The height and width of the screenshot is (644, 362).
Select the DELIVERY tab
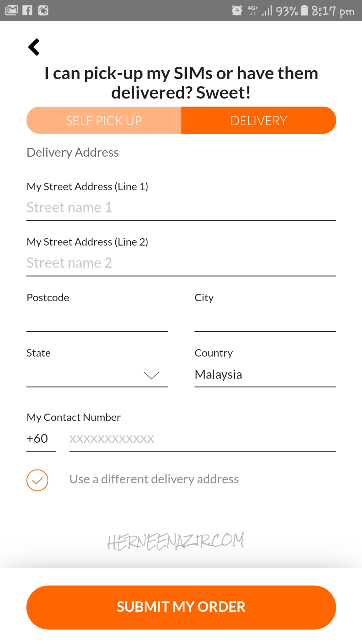(x=258, y=120)
